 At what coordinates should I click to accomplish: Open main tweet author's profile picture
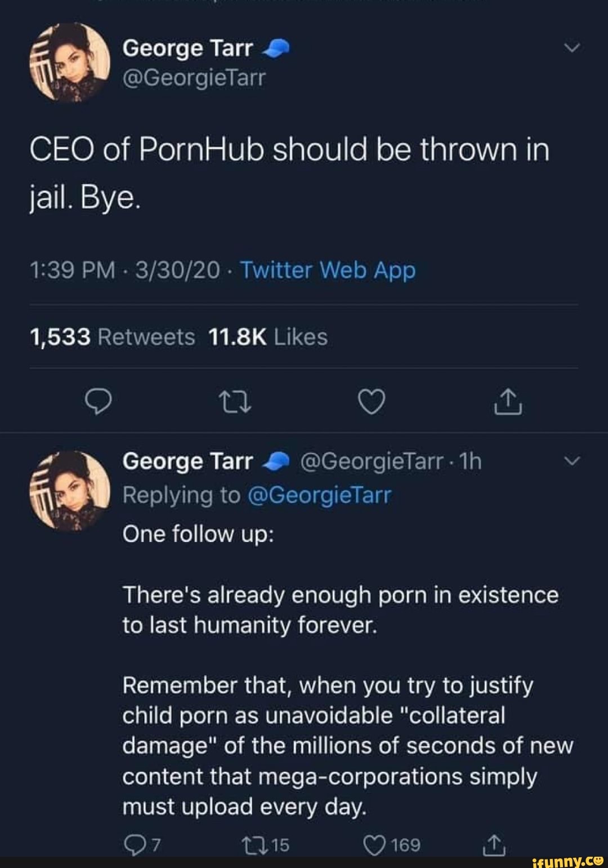point(70,63)
